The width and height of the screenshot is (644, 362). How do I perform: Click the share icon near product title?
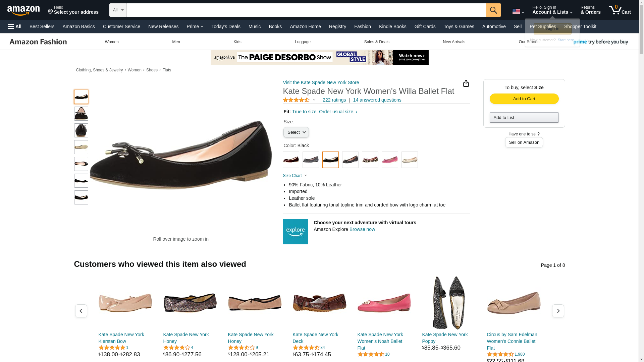[466, 83]
